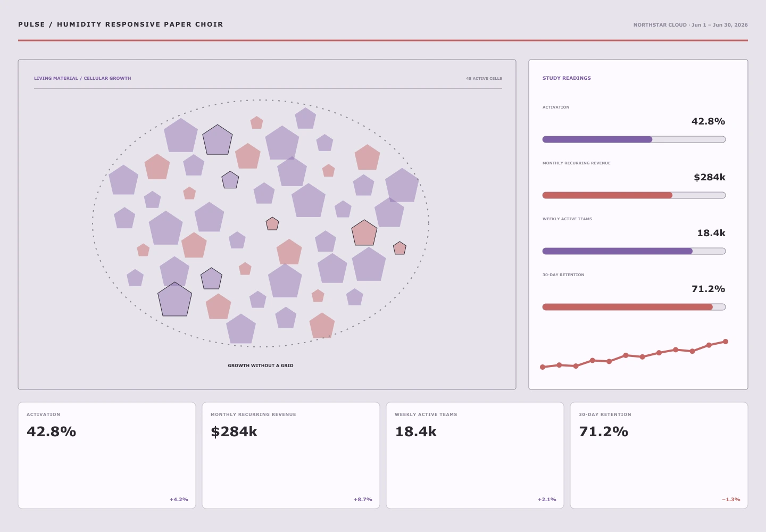Click the first point of the trend sparkline
The image size is (766, 532).
[x=543, y=367]
